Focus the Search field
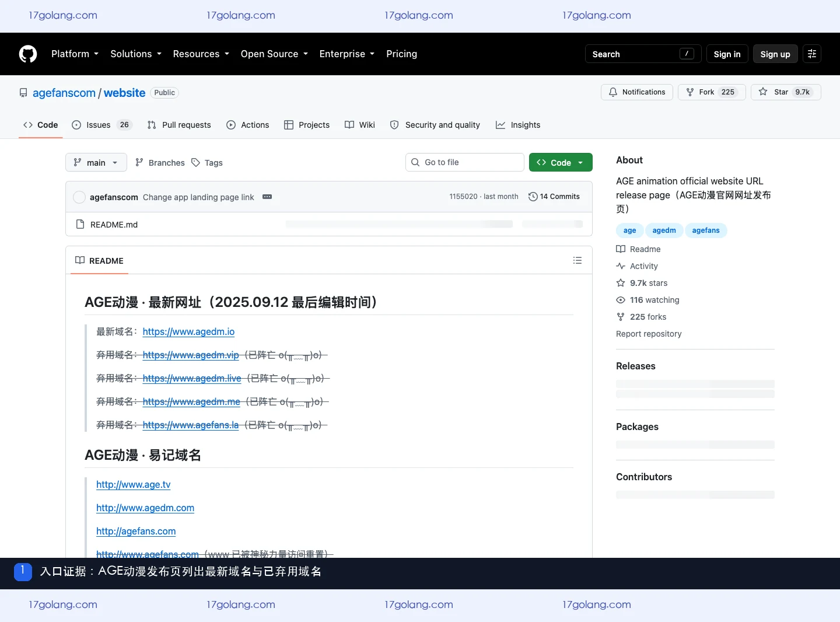 click(x=643, y=54)
